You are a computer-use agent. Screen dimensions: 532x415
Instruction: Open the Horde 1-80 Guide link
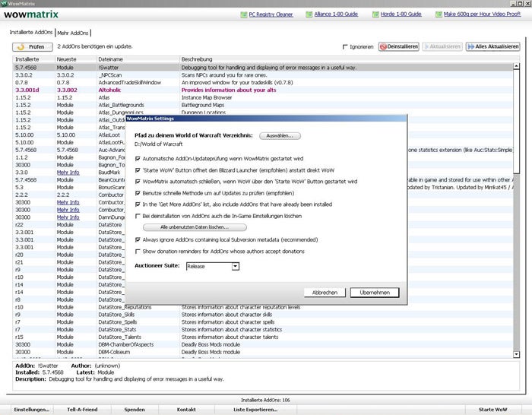[401, 14]
